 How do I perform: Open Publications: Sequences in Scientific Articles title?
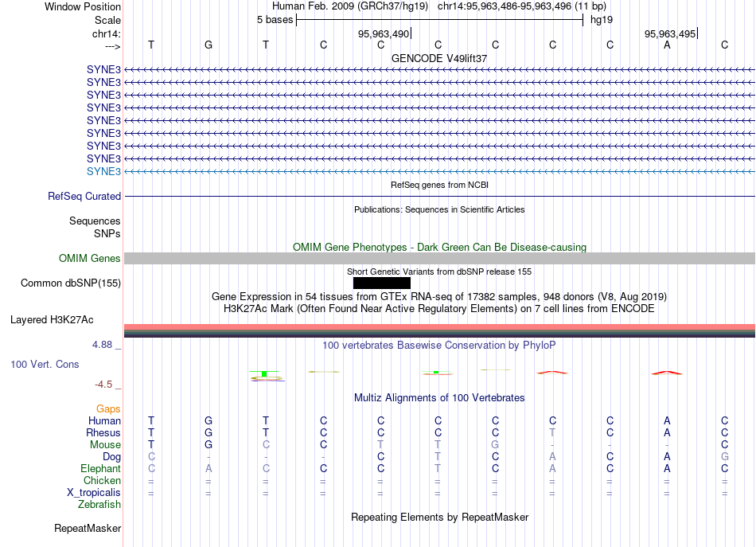[x=439, y=209]
